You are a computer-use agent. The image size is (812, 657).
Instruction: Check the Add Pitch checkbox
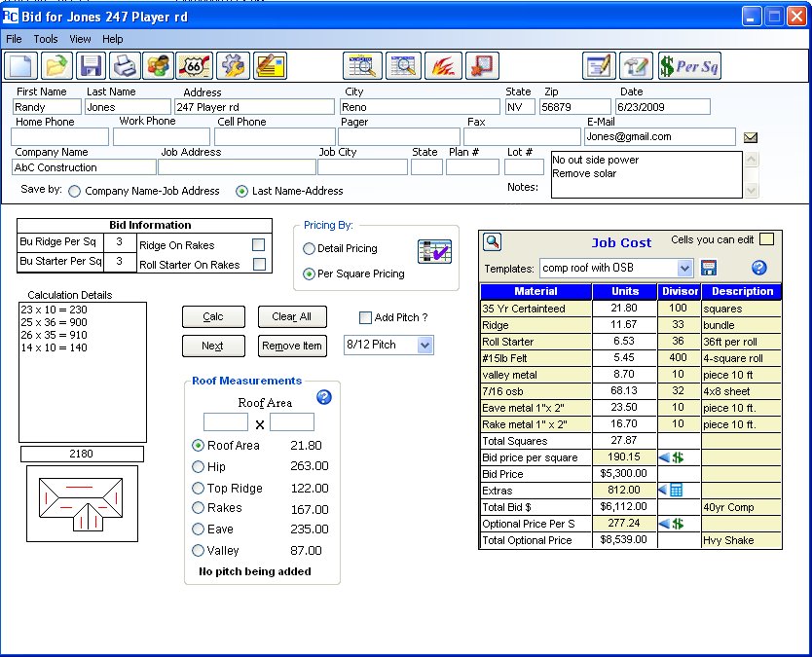(x=365, y=317)
